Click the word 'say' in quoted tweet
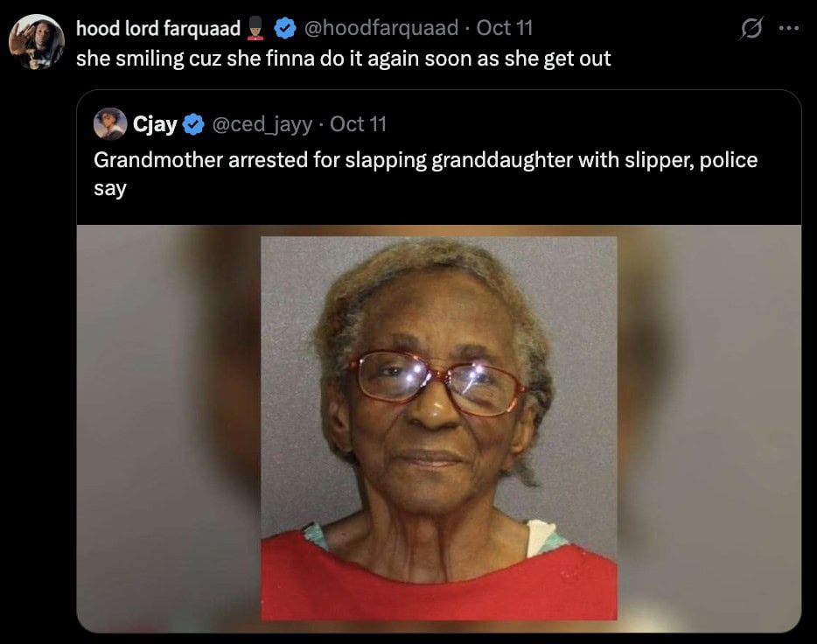Image resolution: width=817 pixels, height=644 pixels. tap(110, 189)
